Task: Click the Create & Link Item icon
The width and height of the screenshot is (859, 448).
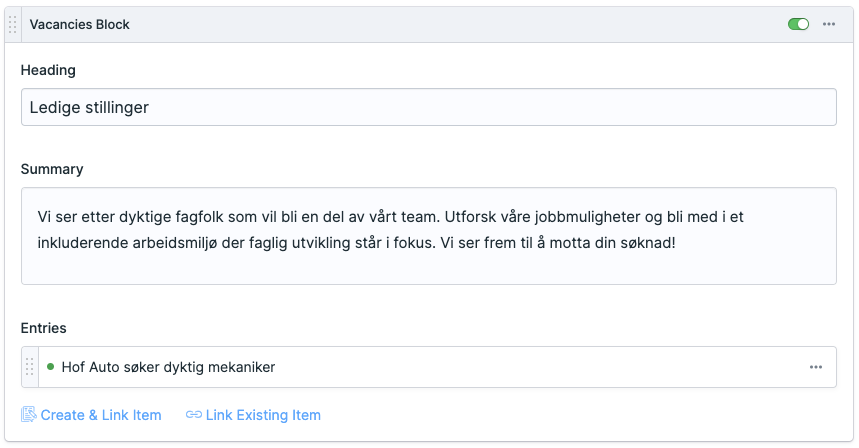Action: (x=29, y=415)
